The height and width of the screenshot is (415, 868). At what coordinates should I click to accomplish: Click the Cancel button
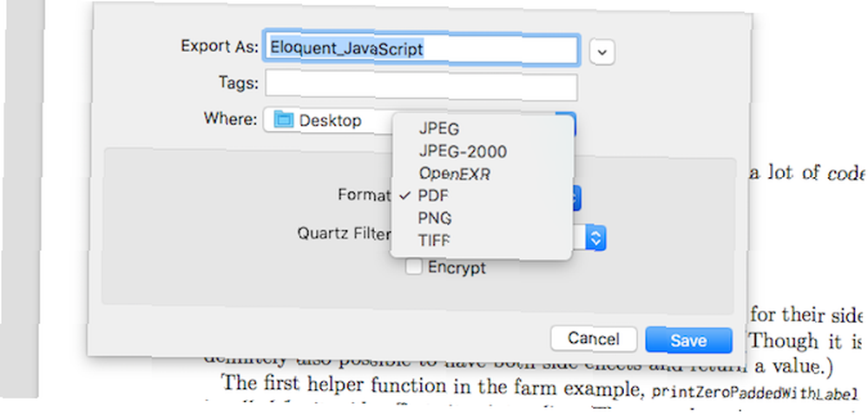[594, 339]
